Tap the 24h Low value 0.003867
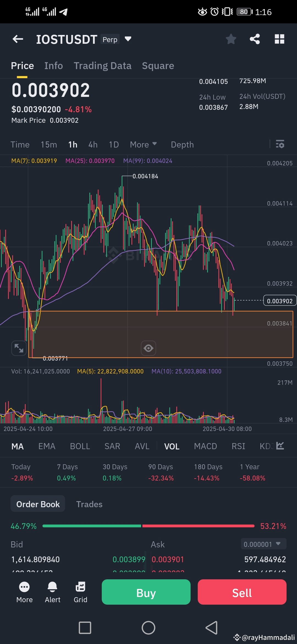The width and height of the screenshot is (297, 644). (213, 107)
